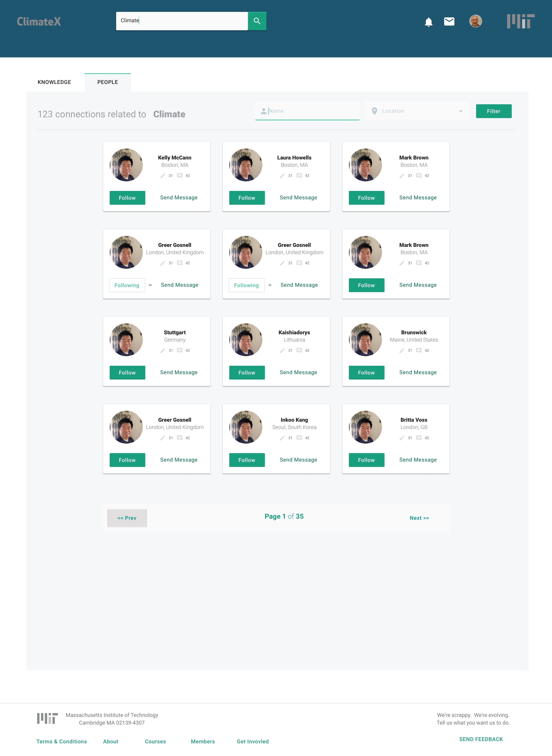
Task: Switch to the Knowledge tab
Action: [54, 82]
